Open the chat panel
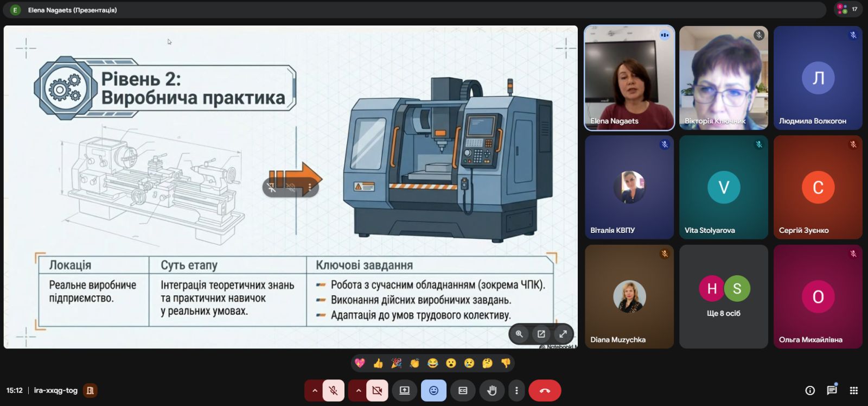The width and height of the screenshot is (868, 406). click(832, 390)
